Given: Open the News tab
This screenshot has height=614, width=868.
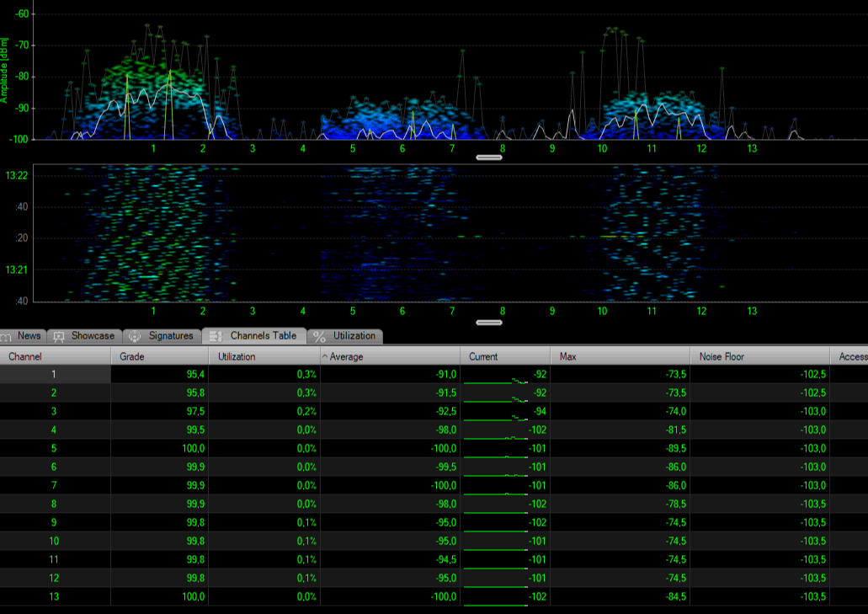Looking at the screenshot, I should click(22, 336).
